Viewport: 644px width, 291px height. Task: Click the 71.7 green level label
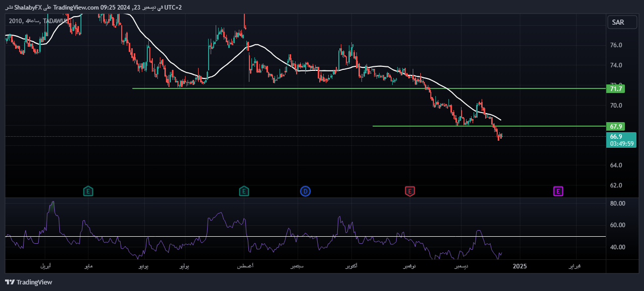[615, 88]
